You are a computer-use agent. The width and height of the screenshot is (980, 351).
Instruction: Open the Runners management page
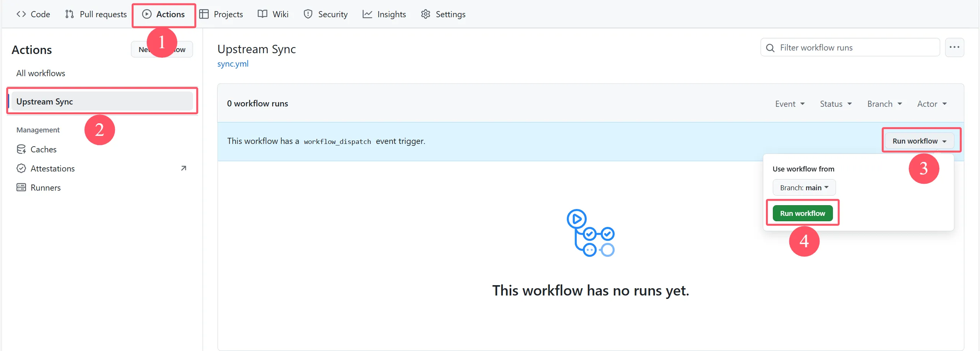[46, 188]
